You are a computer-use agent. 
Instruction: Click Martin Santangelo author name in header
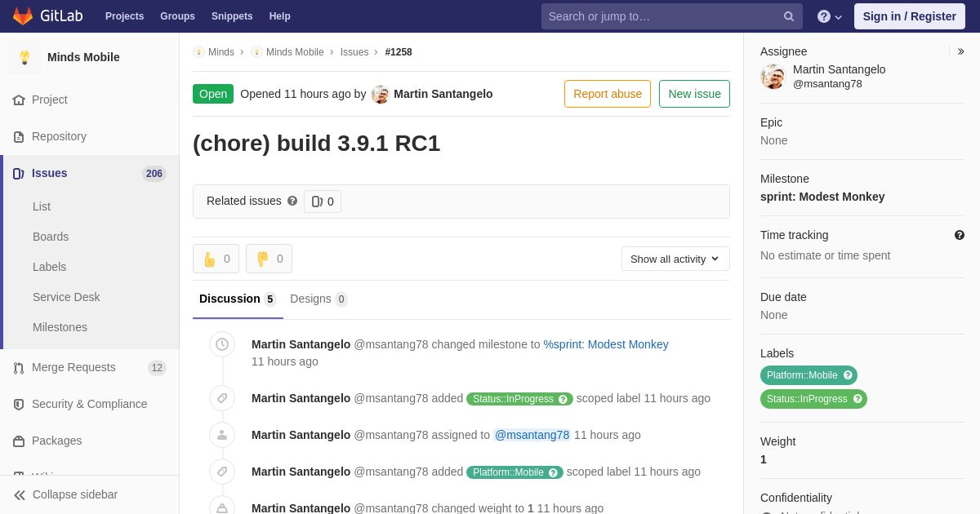click(443, 94)
